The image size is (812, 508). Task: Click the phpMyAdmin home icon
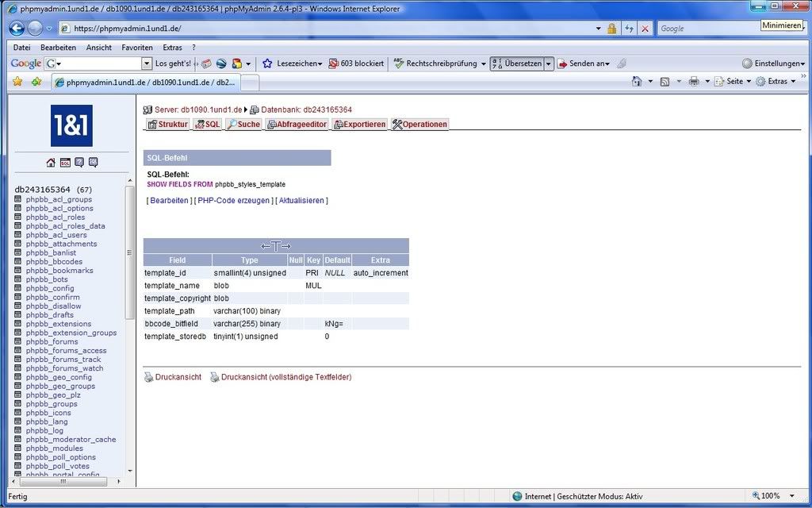[51, 163]
